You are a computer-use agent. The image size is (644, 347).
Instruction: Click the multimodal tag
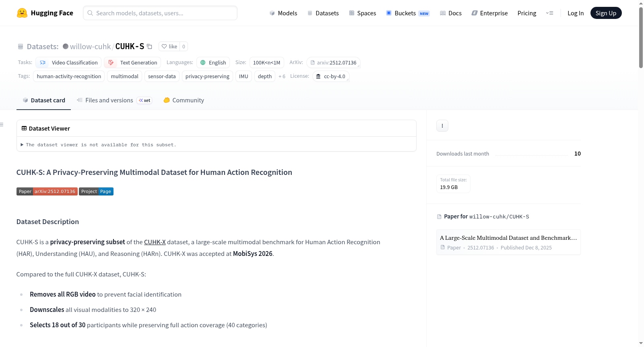(124, 76)
